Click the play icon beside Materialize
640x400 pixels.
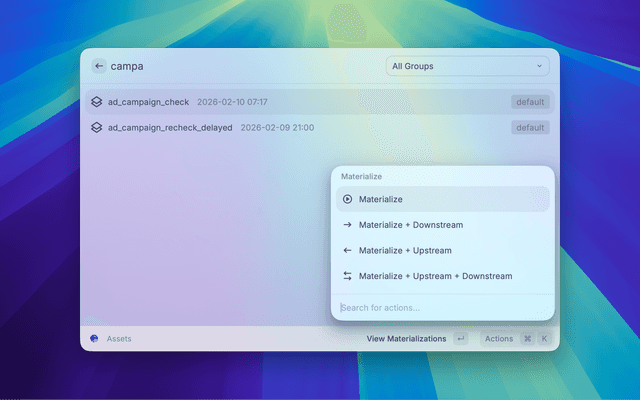click(x=347, y=199)
